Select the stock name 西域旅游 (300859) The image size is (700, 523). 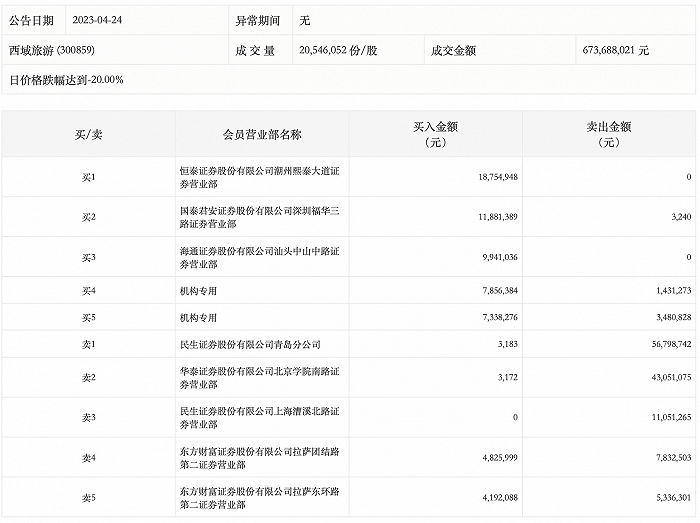(x=47, y=50)
